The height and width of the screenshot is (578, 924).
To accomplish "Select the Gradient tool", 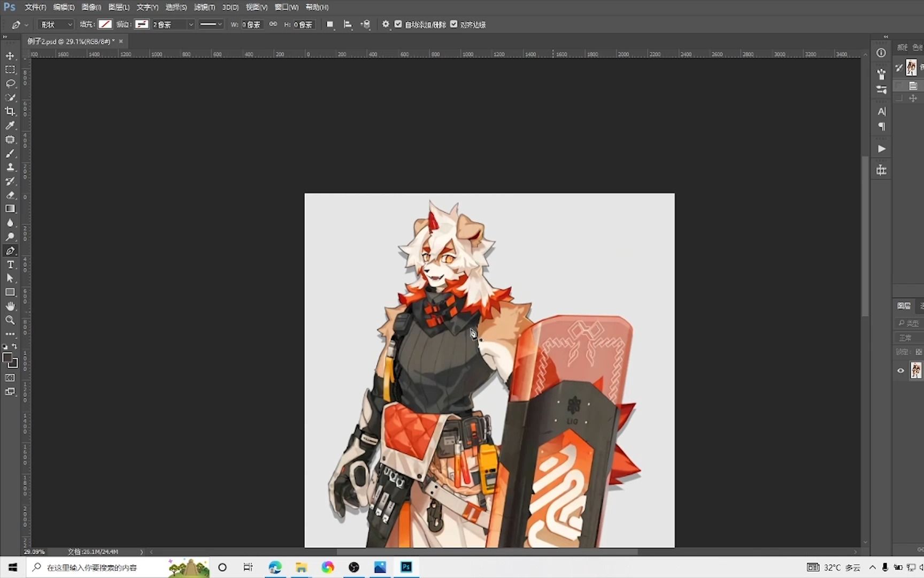I will [10, 209].
